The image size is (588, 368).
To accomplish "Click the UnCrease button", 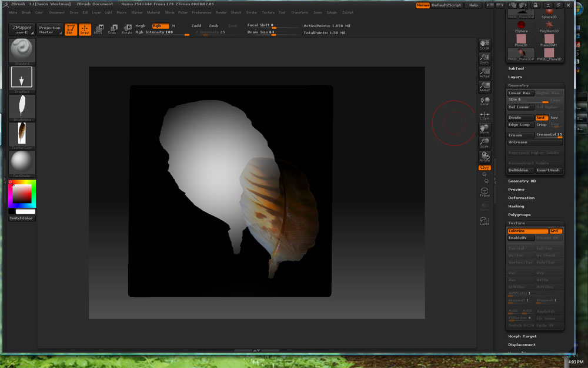I will (534, 142).
